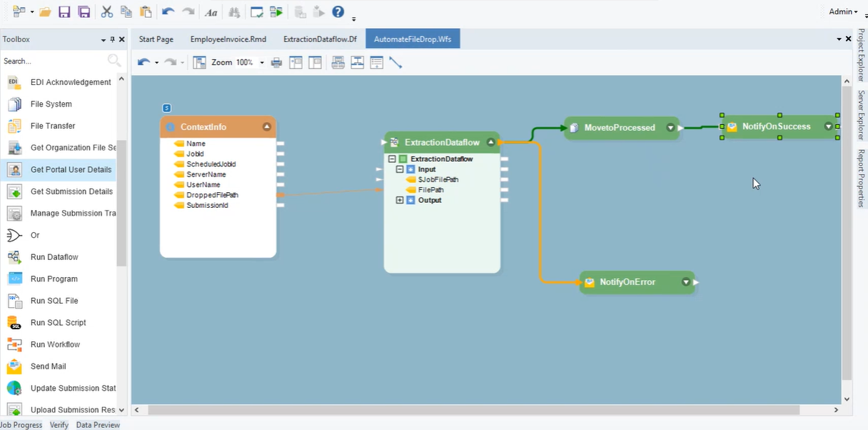868x430 pixels.
Task: Open the Project Explorer side panel
Action: pyautogui.click(x=861, y=56)
